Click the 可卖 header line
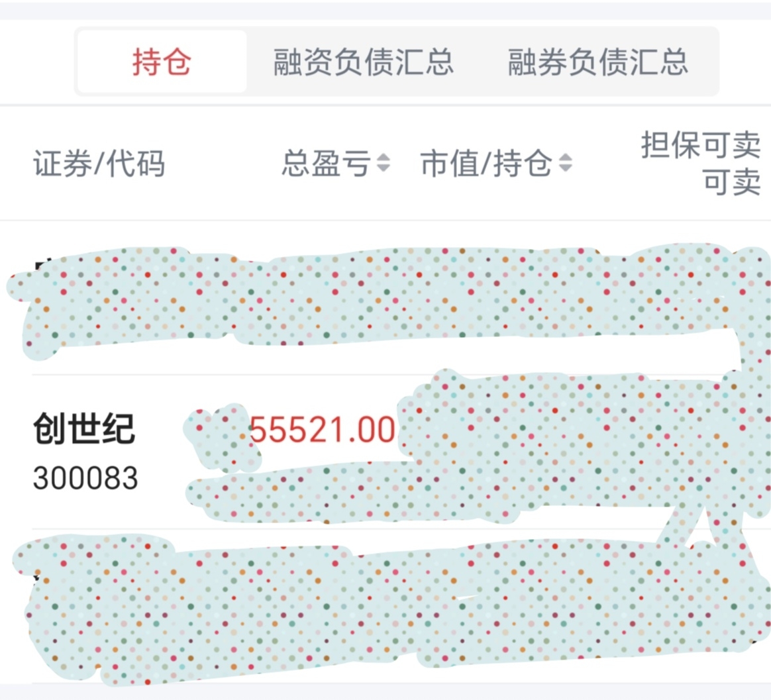 (x=732, y=181)
